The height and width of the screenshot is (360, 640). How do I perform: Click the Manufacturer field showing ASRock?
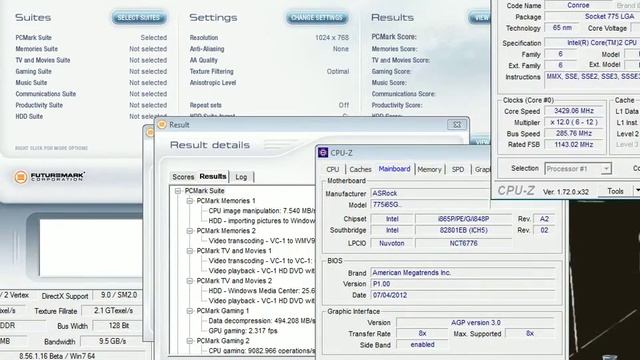coord(430,193)
